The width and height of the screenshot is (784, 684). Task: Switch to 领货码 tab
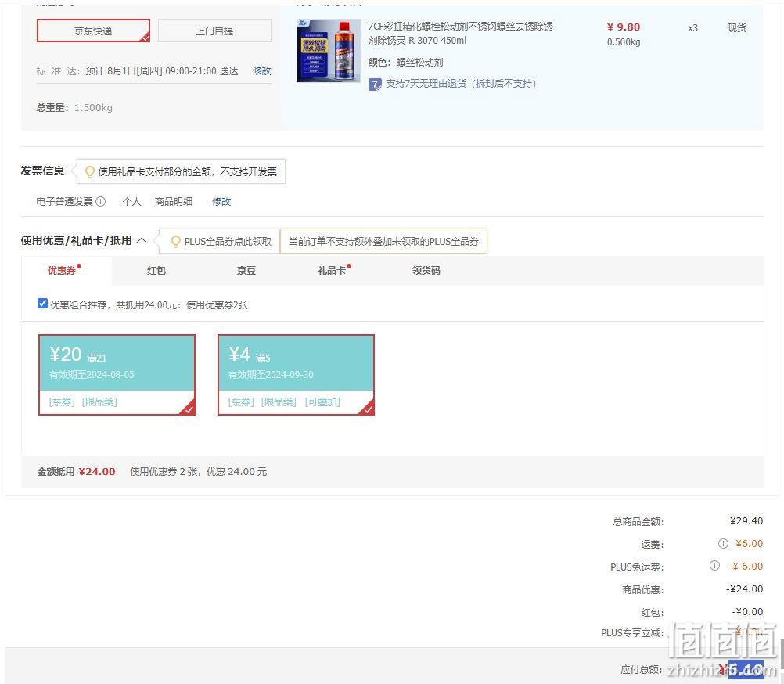(x=426, y=271)
